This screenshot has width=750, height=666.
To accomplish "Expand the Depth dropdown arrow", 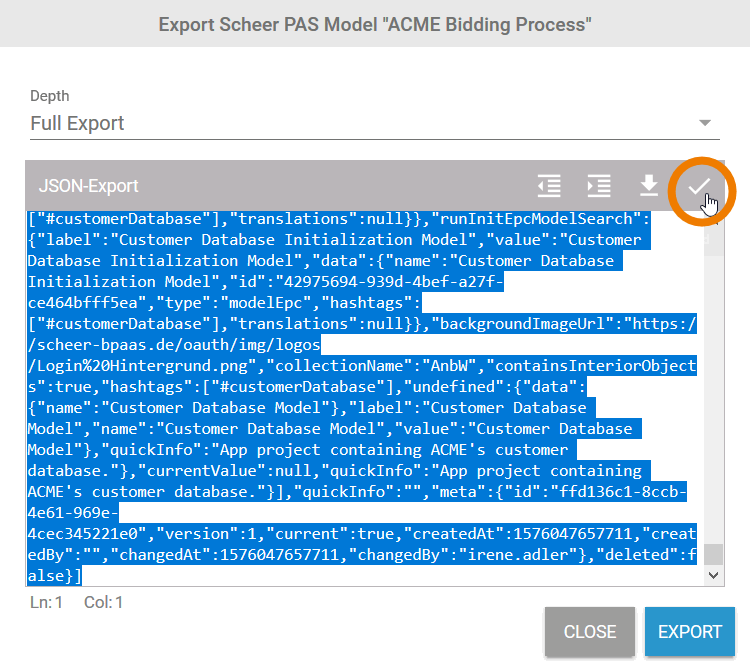I will point(706,124).
